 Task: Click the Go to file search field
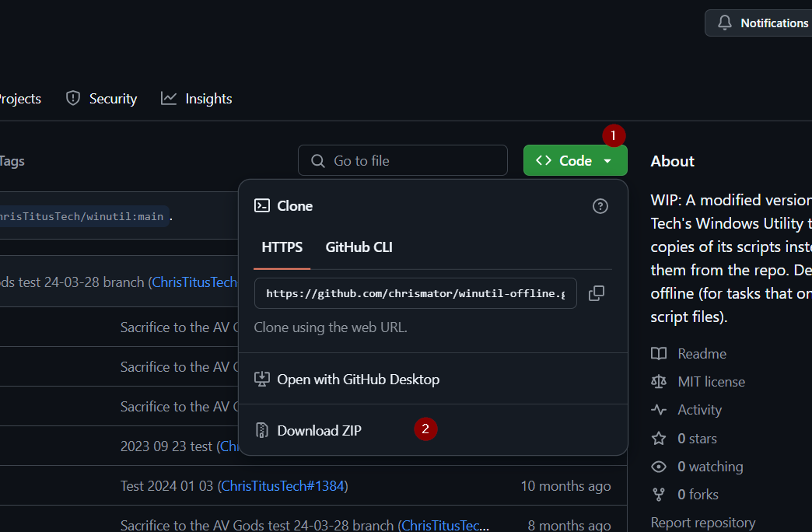402,160
